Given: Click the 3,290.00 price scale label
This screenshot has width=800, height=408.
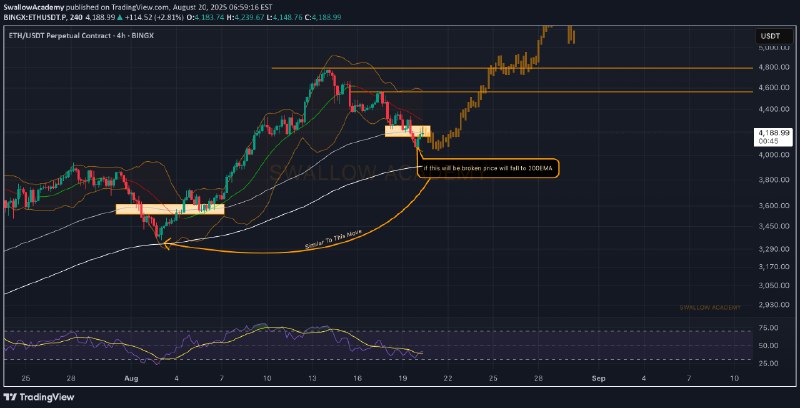Looking at the screenshot, I should point(772,248).
